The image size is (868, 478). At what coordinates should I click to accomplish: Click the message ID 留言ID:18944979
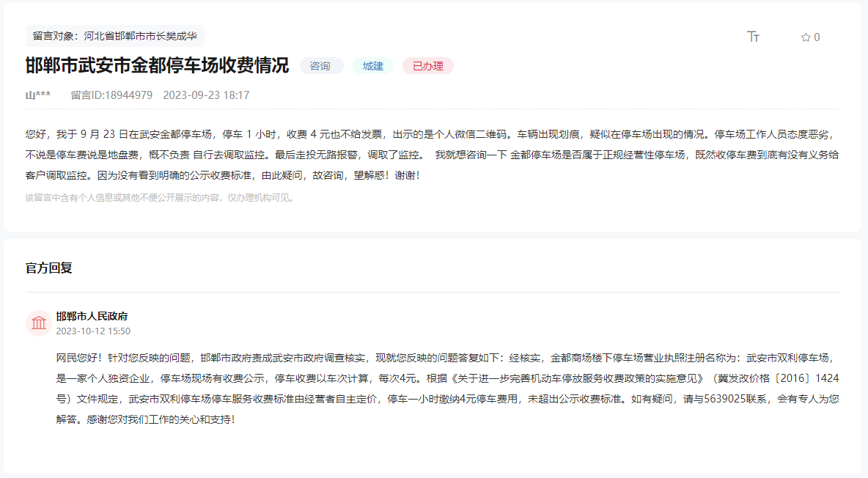111,95
